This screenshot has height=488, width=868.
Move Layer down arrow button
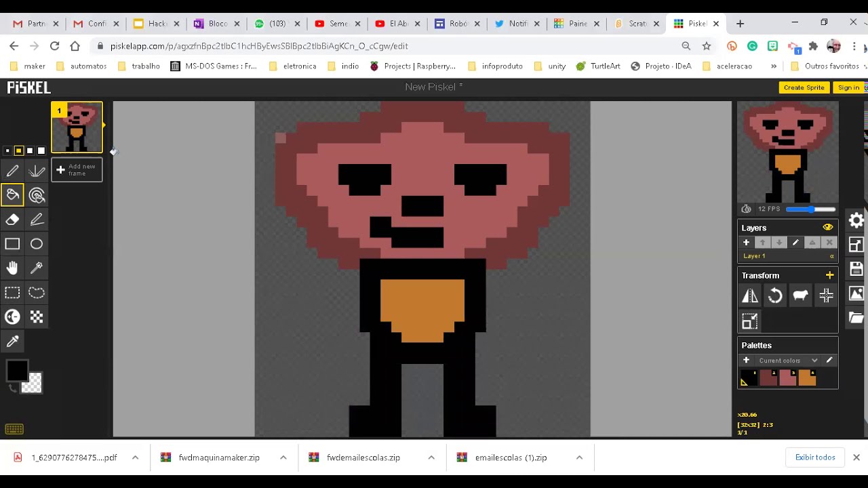pyautogui.click(x=779, y=243)
